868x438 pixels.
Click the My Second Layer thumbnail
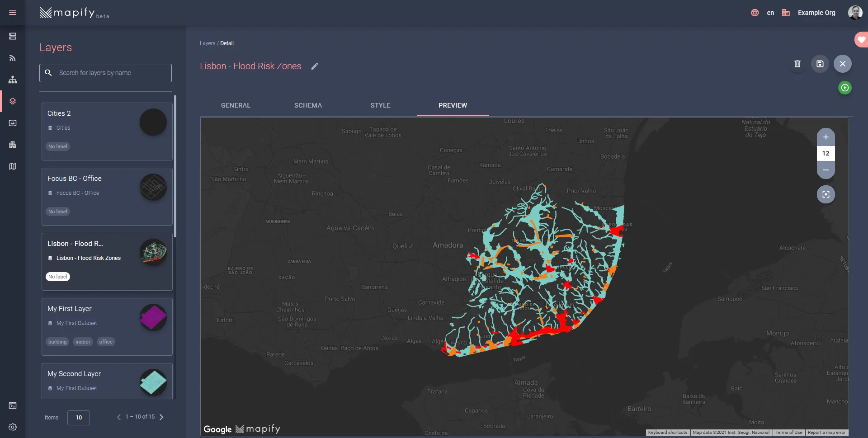[153, 382]
